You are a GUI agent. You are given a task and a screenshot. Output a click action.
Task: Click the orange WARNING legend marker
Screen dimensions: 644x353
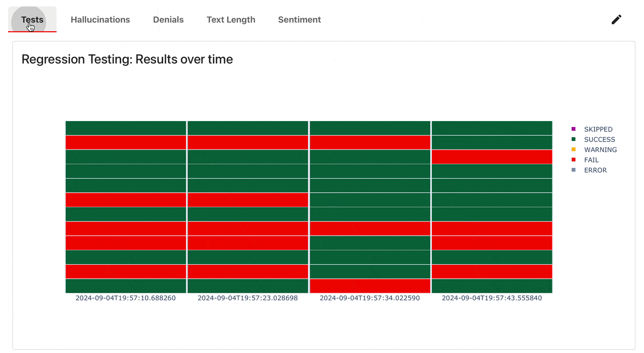click(x=573, y=150)
